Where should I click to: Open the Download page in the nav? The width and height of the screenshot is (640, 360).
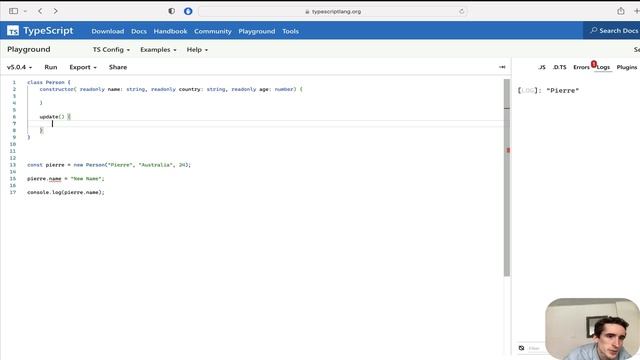point(108,31)
